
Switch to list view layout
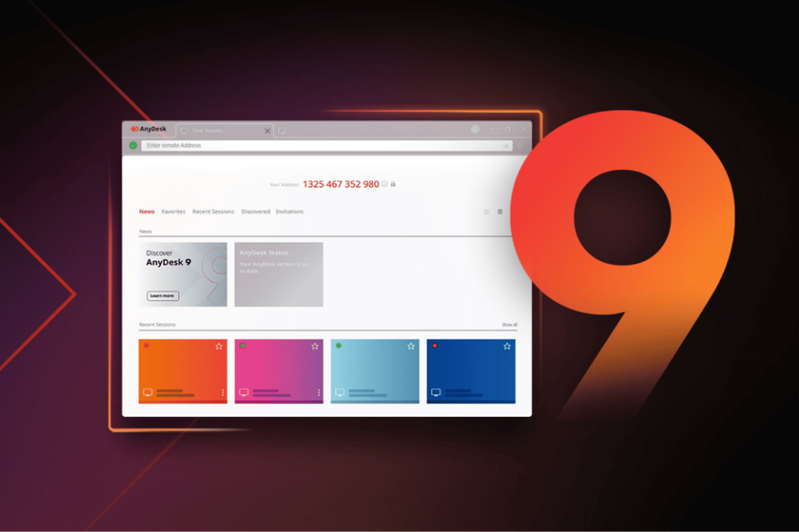coord(500,211)
